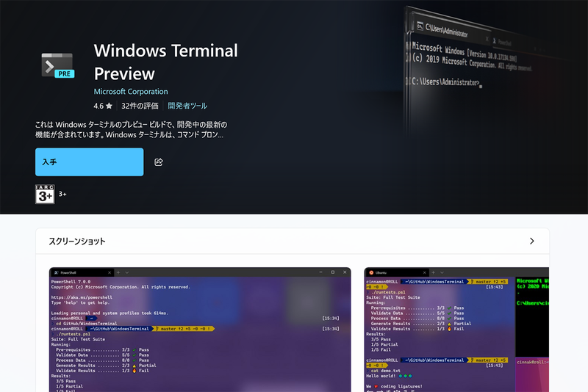Click the Windows Terminal Preview title
Viewport: 588px width, 392px height.
click(166, 62)
